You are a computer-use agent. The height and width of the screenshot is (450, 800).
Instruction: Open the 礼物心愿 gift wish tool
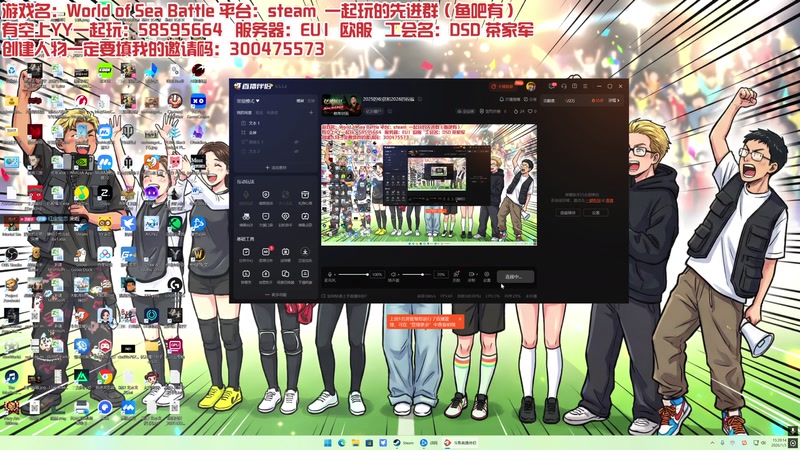click(305, 195)
